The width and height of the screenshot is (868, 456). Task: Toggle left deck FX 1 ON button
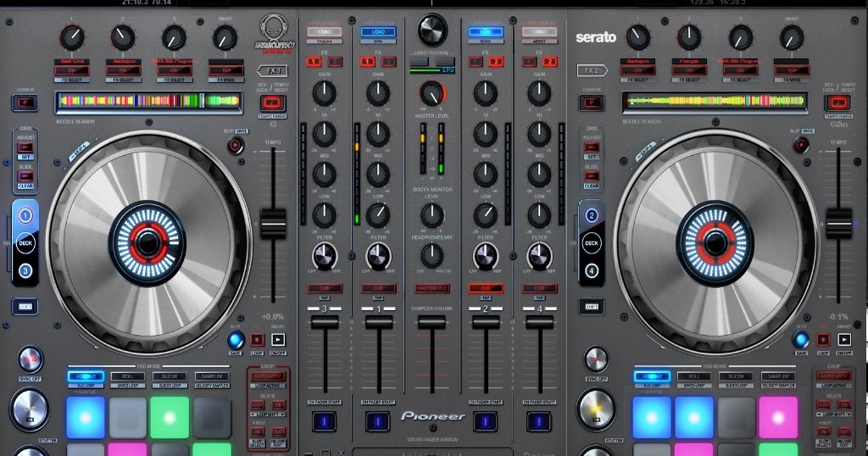[x=72, y=71]
